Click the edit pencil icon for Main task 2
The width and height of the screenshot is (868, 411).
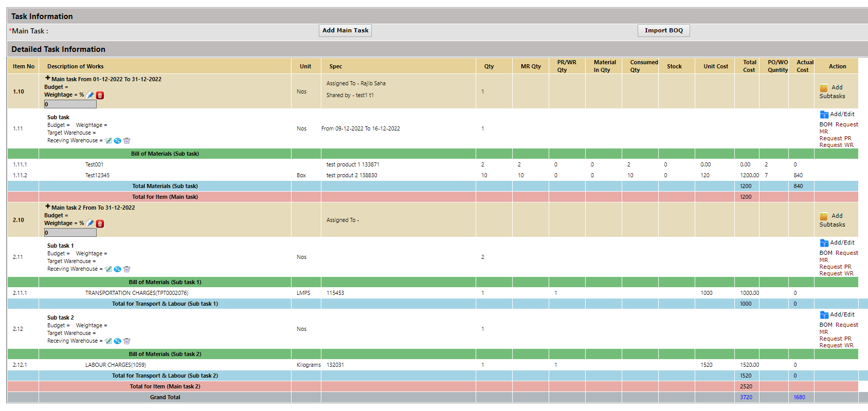point(90,223)
